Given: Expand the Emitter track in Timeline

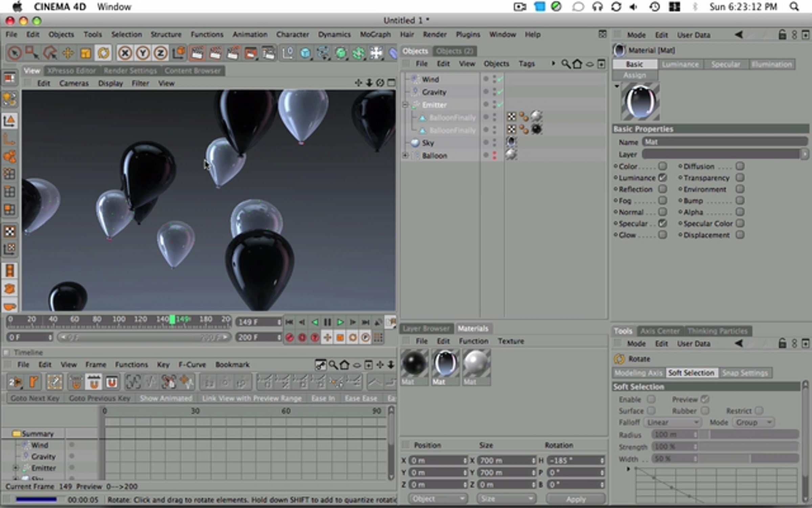Looking at the screenshot, I should pyautogui.click(x=16, y=468).
